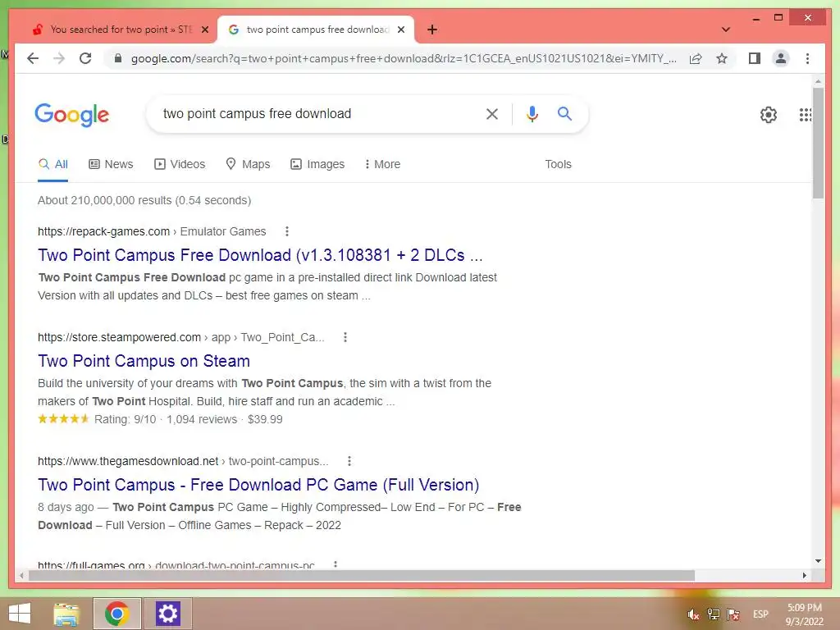This screenshot has width=840, height=630.
Task: Open the Chrome side panel
Action: [755, 58]
